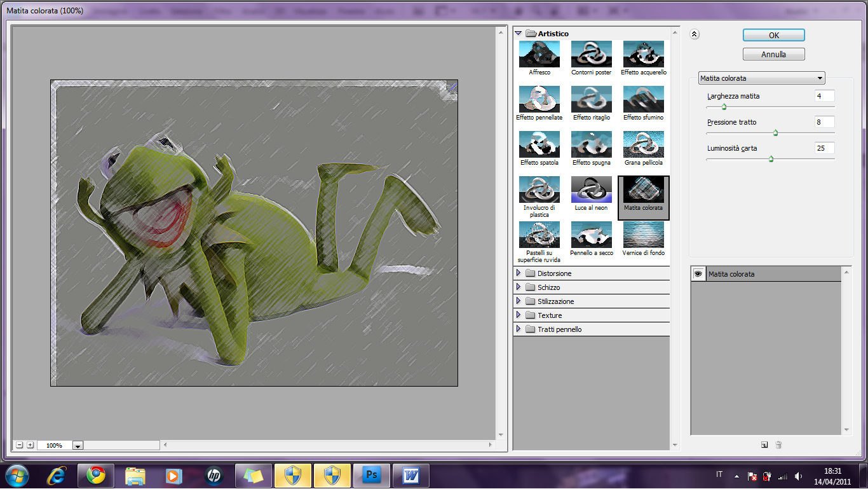This screenshot has width=868, height=489.
Task: Apply the Contorni poster filter
Action: (592, 54)
